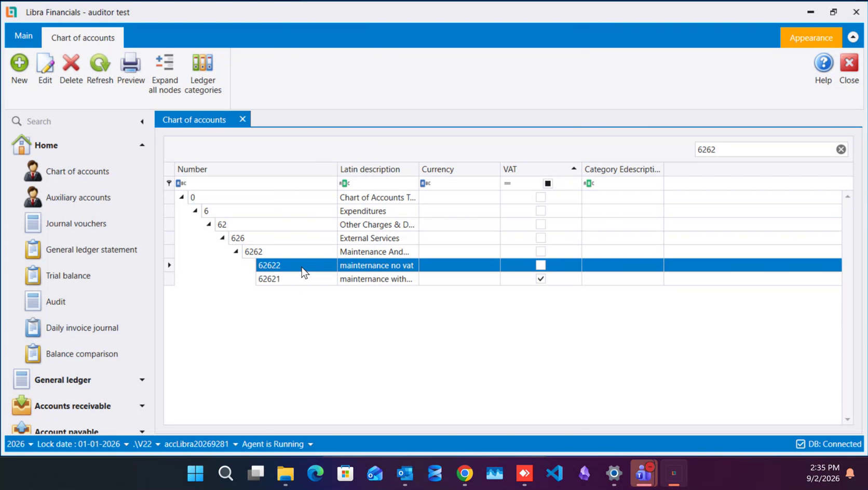This screenshot has width=868, height=490.
Task: Close the Chart of accounts document tab
Action: pos(242,119)
